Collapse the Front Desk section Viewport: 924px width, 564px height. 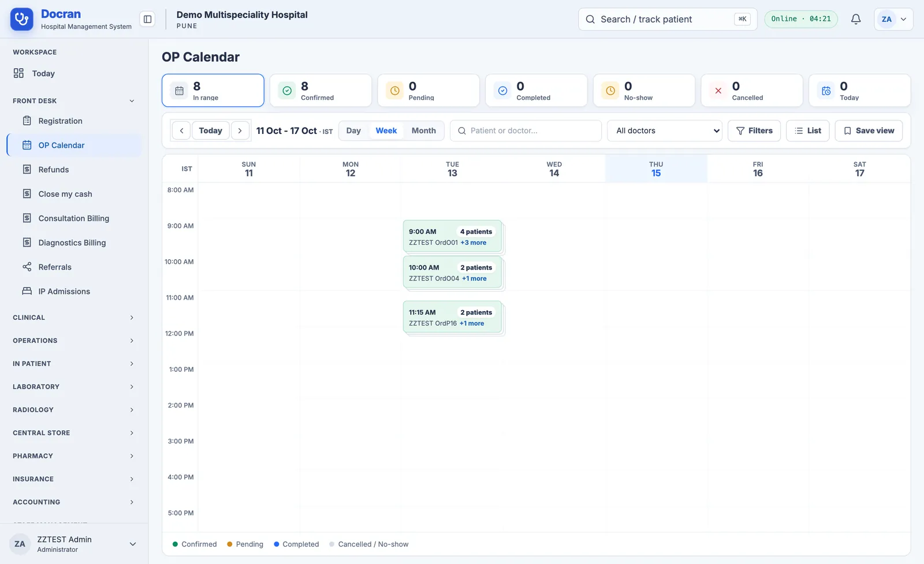(x=73, y=101)
